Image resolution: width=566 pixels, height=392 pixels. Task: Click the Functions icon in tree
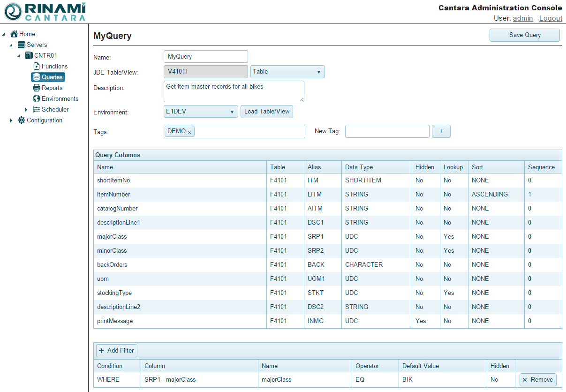[37, 66]
